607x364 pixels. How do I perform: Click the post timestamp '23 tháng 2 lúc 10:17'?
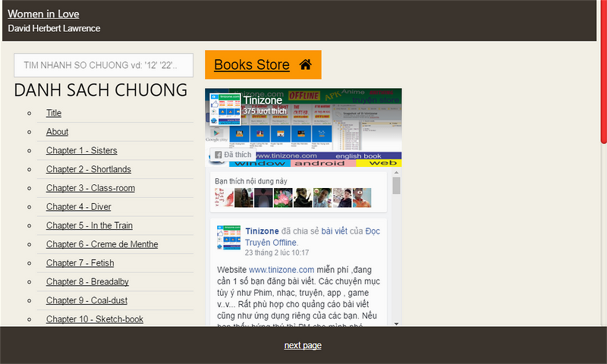(277, 253)
